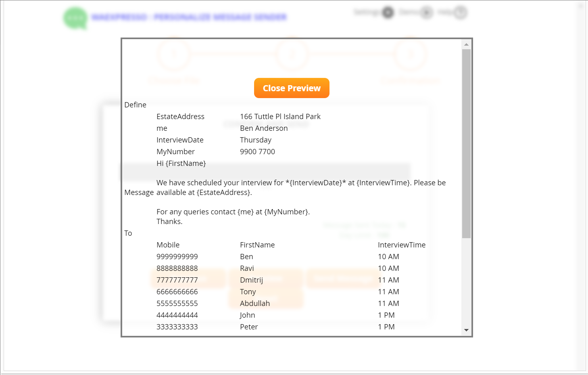Click the preview's vertical scrollbar thumb
This screenshot has width=588, height=375.
click(466, 143)
